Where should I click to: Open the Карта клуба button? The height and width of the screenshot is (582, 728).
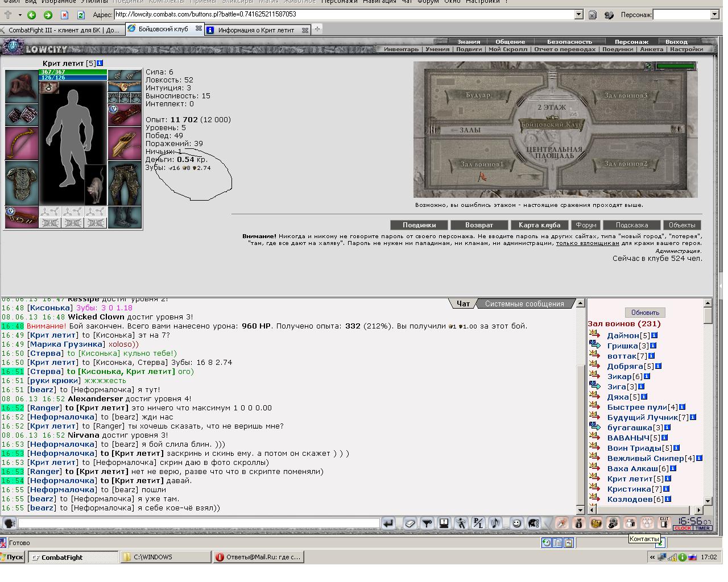[539, 225]
